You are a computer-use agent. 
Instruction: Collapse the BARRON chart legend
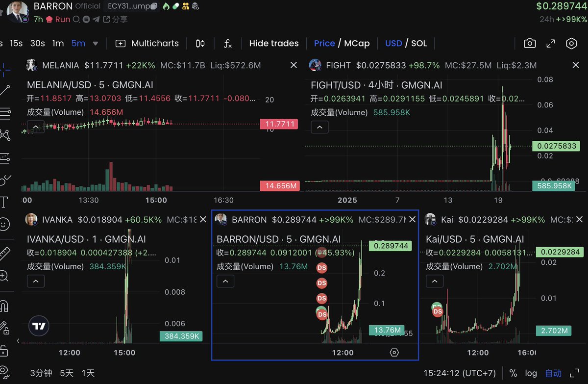point(225,282)
